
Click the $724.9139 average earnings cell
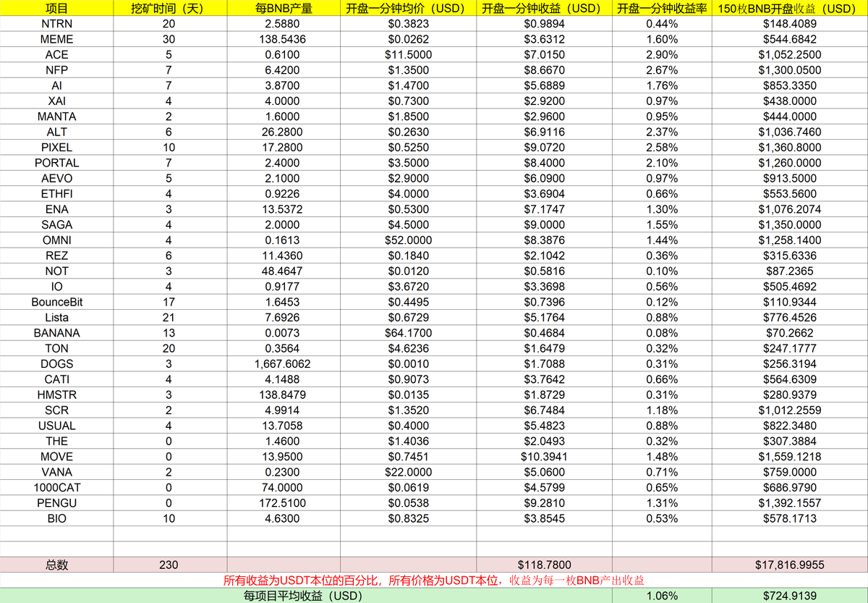790,596
